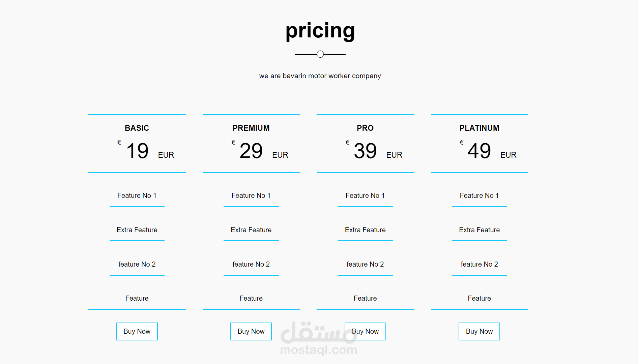Click Extra Feature in the Platinum column

coord(479,230)
